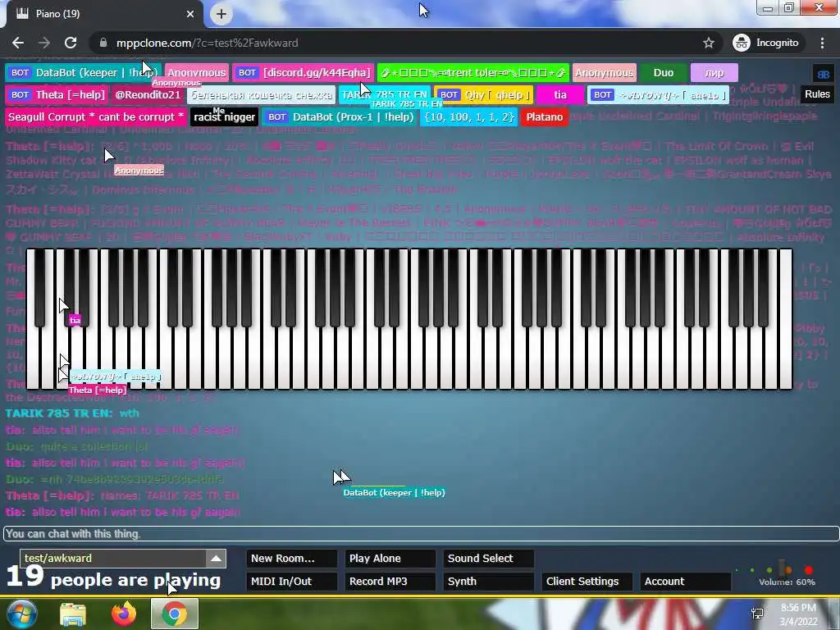Click the @Reondito21 user name tag

(148, 95)
